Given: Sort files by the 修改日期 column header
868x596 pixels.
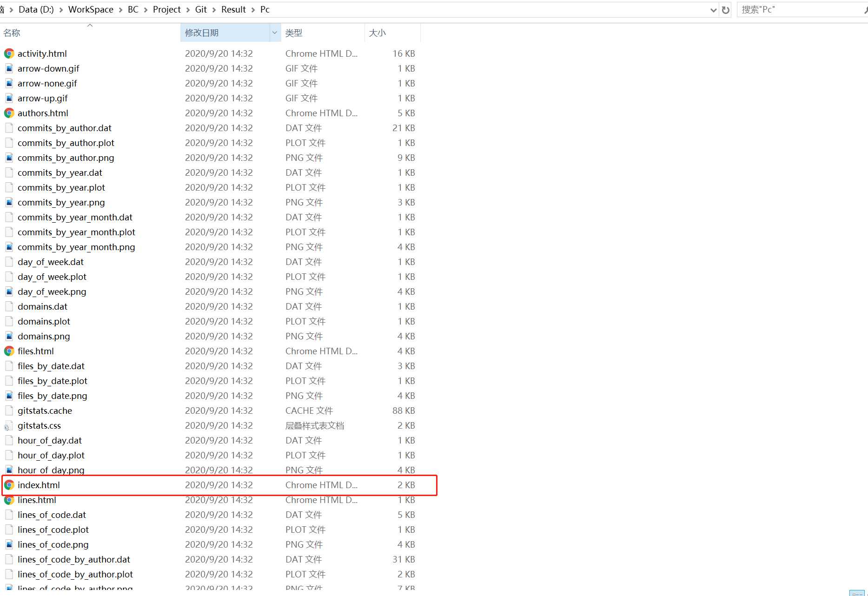Looking at the screenshot, I should tap(225, 33).
